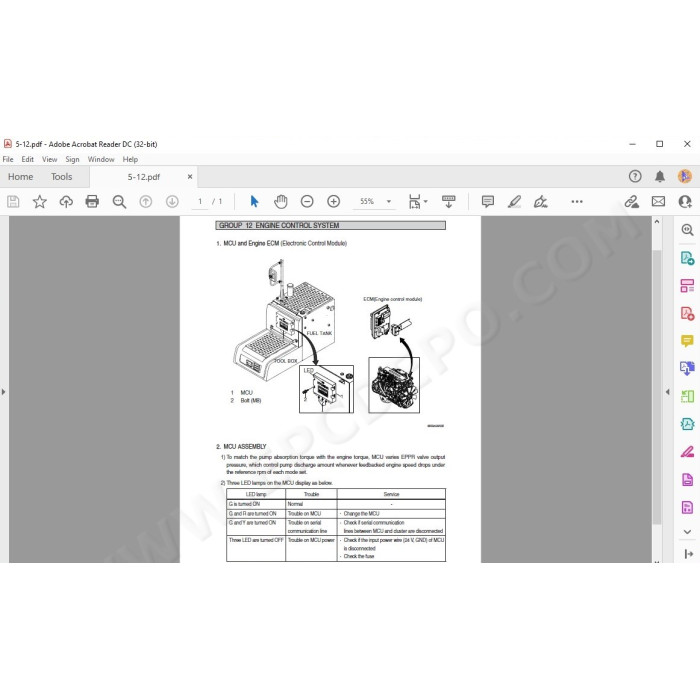Image resolution: width=700 pixels, height=700 pixels.
Task: Show more tools ellipsis
Action: point(577,202)
